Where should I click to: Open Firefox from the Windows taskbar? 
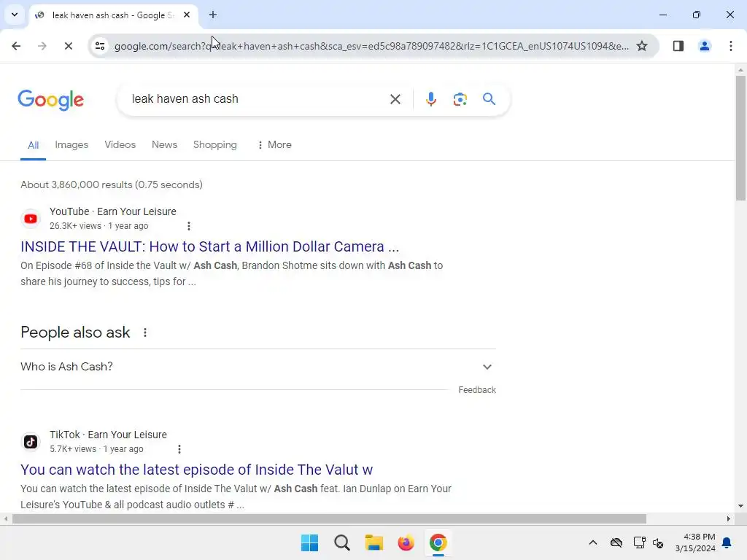[406, 542]
